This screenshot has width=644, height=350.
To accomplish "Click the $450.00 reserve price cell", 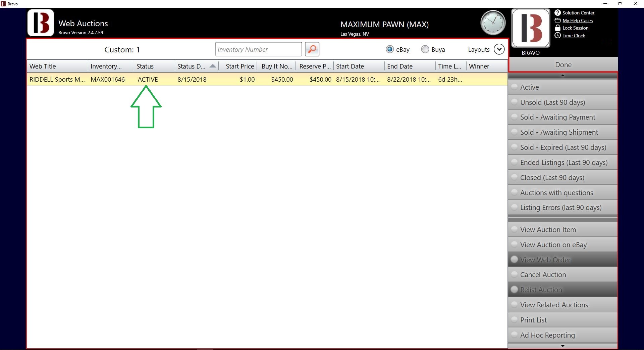I will tap(320, 80).
